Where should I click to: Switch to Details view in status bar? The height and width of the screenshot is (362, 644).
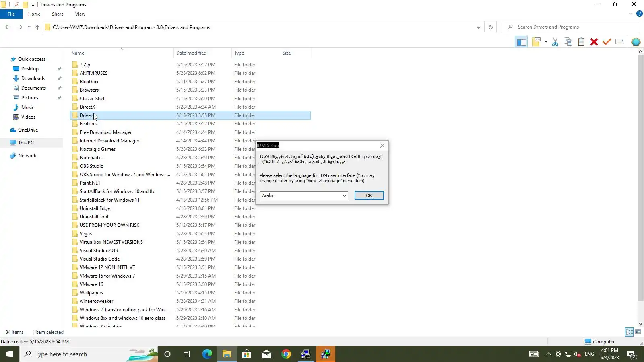click(x=629, y=332)
